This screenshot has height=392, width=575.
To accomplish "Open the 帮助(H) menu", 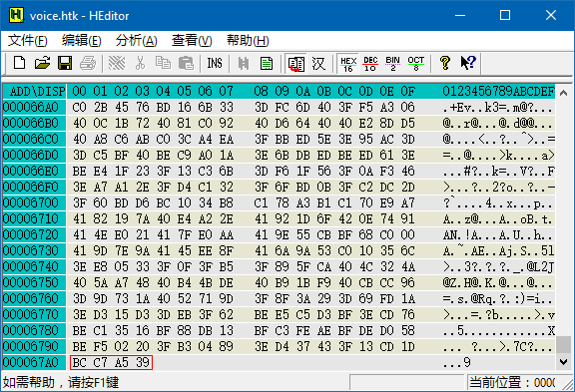I will tap(248, 40).
